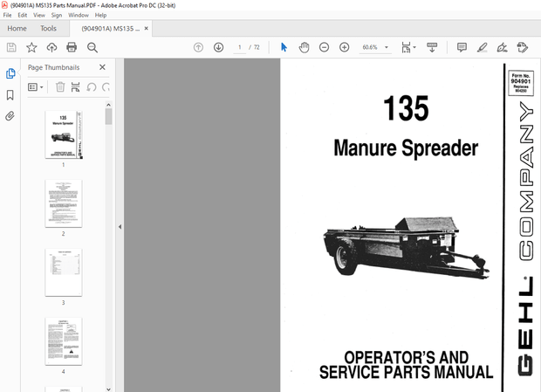Viewport: 541px width, 392px height.
Task: Collapse the navigation pane splitter arrow
Action: tap(120, 227)
